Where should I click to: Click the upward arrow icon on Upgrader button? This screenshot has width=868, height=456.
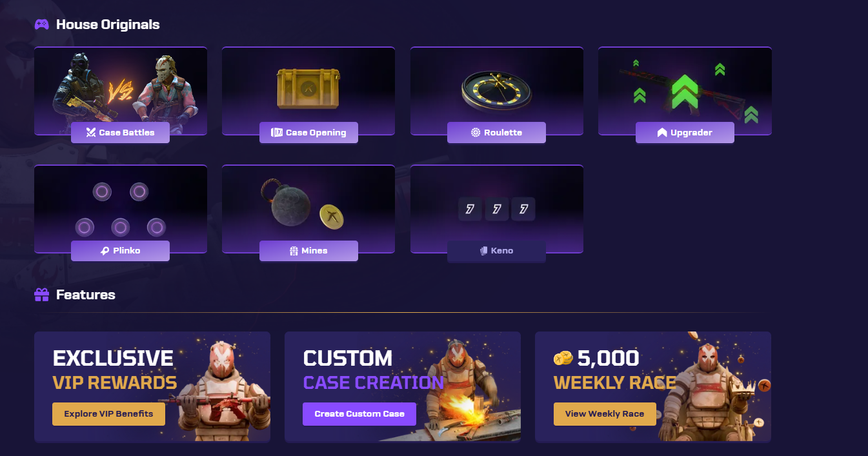(662, 133)
